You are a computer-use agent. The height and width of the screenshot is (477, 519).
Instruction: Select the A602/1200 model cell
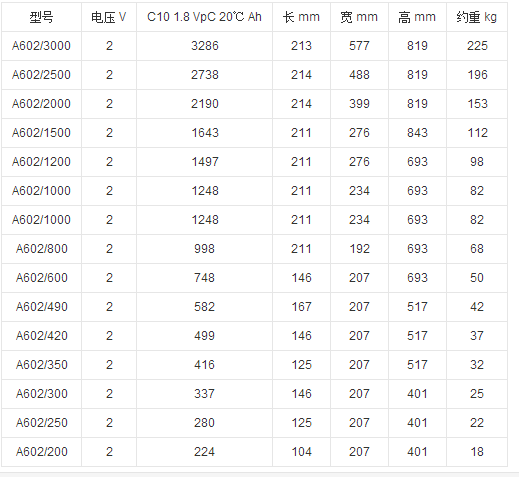[x=41, y=162]
